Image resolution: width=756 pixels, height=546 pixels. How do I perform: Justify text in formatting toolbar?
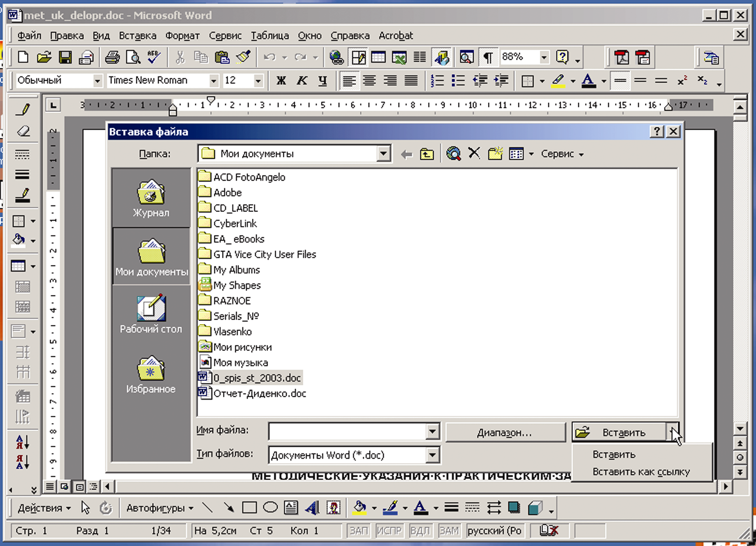coord(411,81)
